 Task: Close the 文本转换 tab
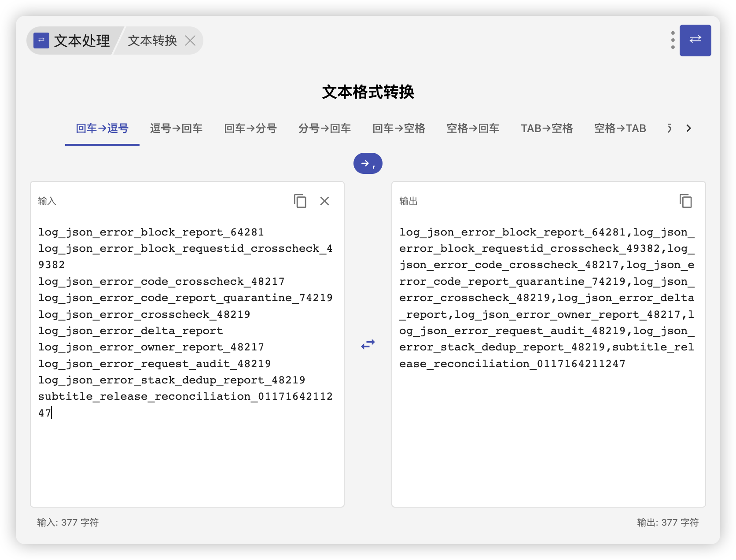[190, 41]
